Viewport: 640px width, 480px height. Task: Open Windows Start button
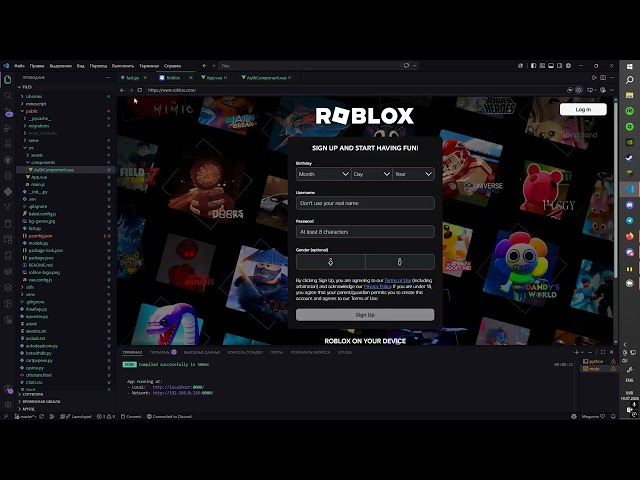pos(629,67)
